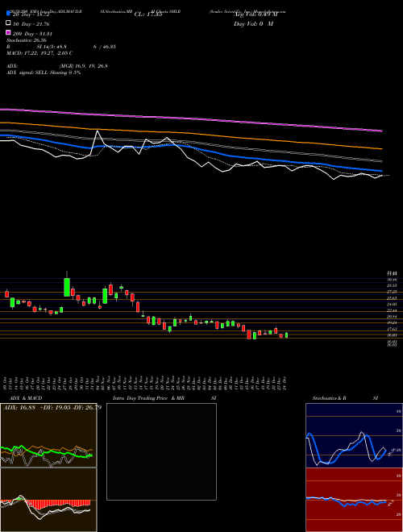The height and width of the screenshot is (532, 403).
Task: Click the magenta 200-day moving average line
Action: 190,118
